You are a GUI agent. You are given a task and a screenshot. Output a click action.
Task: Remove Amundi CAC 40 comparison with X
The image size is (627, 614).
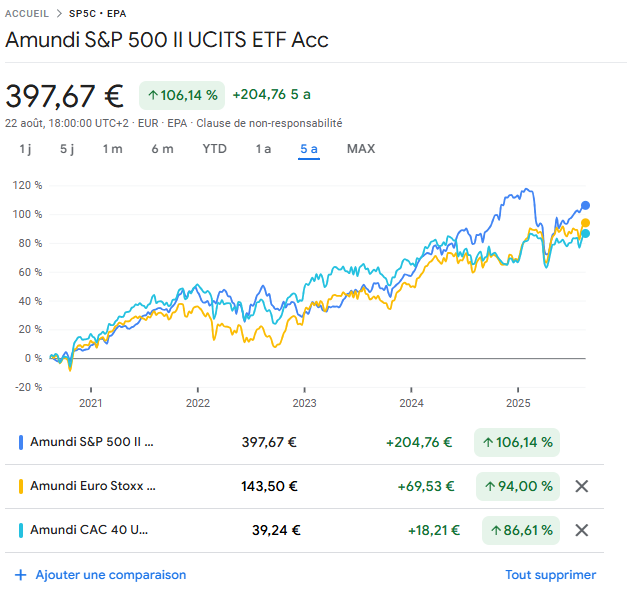pyautogui.click(x=581, y=531)
